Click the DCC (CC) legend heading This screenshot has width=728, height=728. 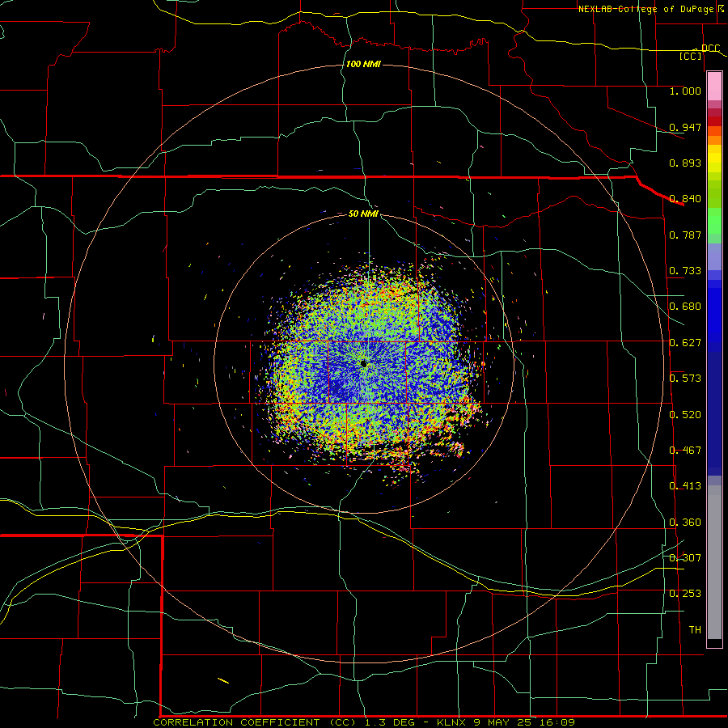coord(699,52)
